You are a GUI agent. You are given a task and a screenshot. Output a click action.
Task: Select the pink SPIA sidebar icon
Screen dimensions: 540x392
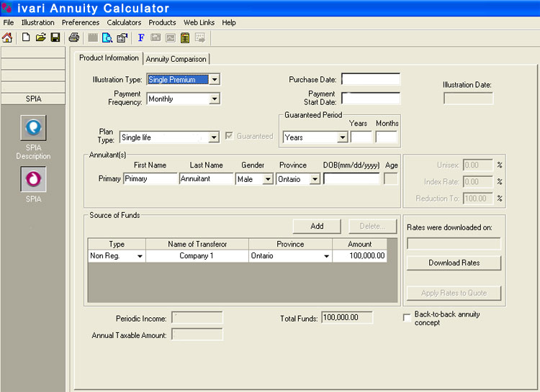(x=33, y=179)
